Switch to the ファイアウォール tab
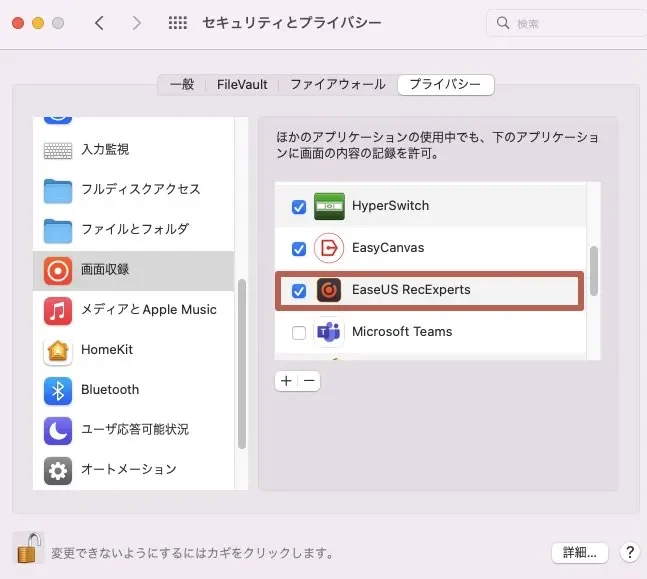Viewport: 647px width, 579px height. [x=336, y=85]
